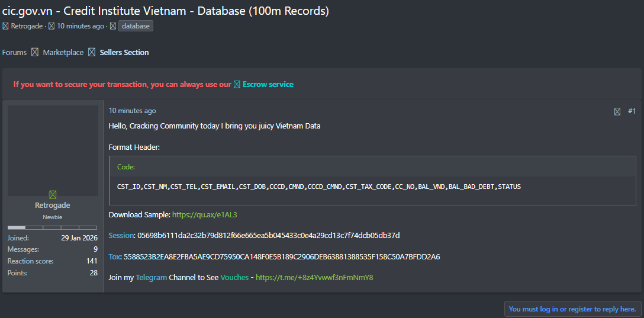Select the database thread tag

[x=136, y=26]
